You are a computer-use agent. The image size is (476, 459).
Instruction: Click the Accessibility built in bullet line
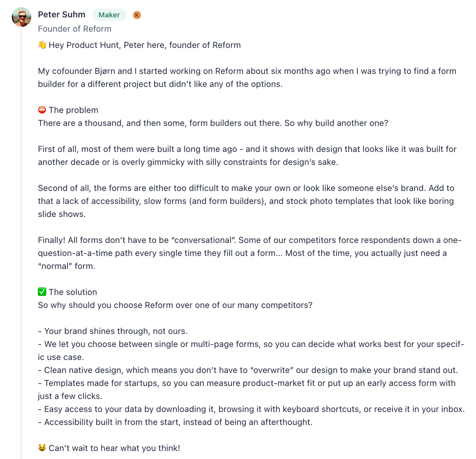(x=175, y=422)
